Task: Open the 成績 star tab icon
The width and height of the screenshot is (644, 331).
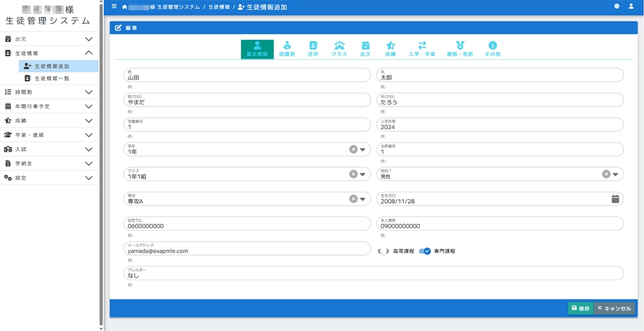Action: coord(390,46)
